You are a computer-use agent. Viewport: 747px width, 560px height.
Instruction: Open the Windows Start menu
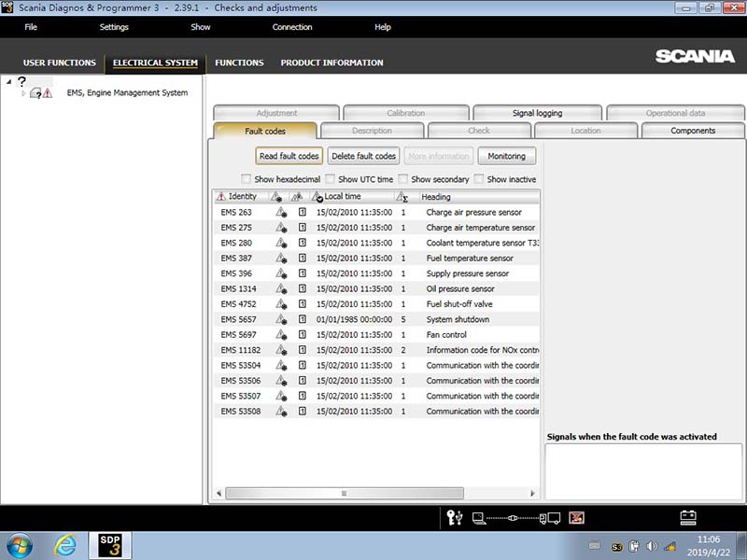point(20,546)
